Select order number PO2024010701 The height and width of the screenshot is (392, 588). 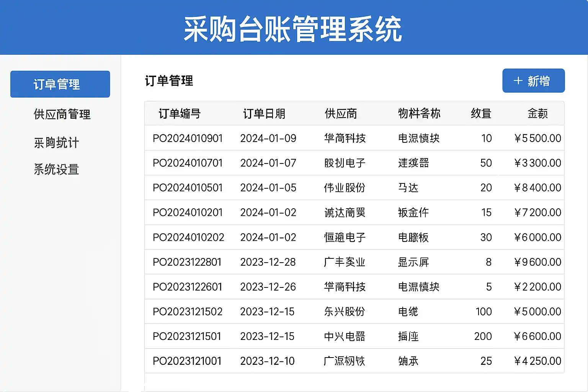pos(188,163)
